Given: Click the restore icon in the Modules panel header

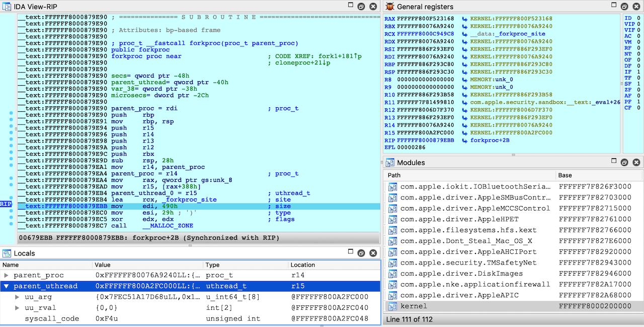Looking at the screenshot, I should (x=624, y=162).
